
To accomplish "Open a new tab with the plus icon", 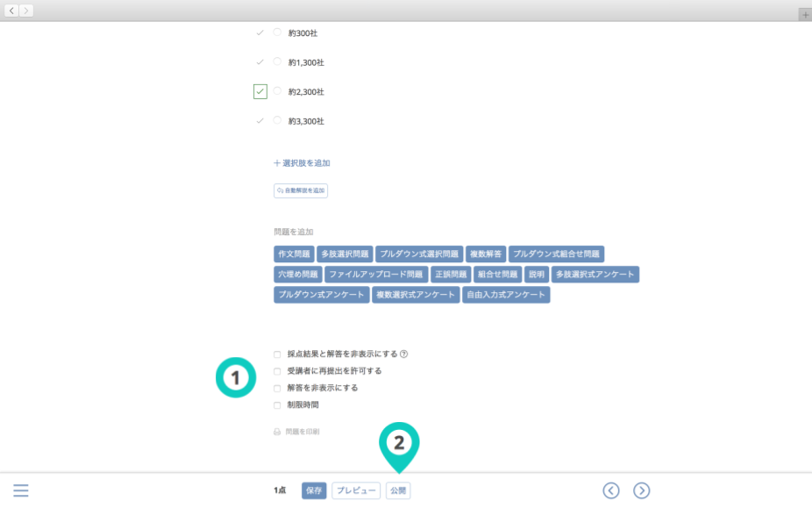I will (x=804, y=15).
